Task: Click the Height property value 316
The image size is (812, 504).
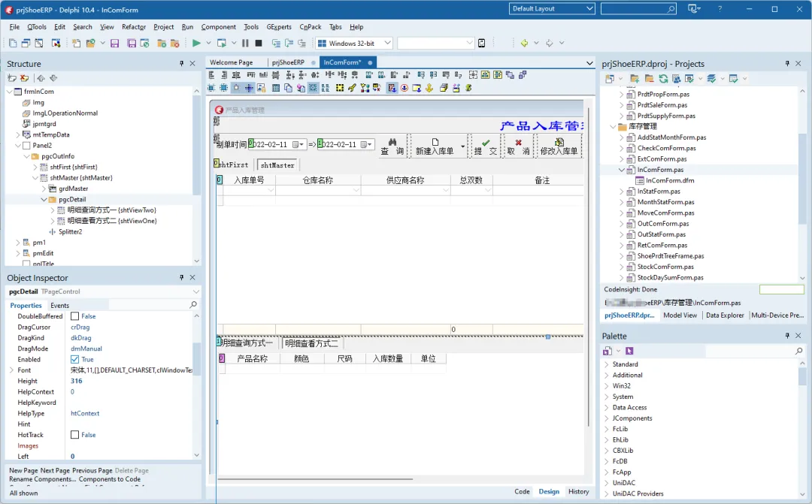Action: pyautogui.click(x=76, y=381)
